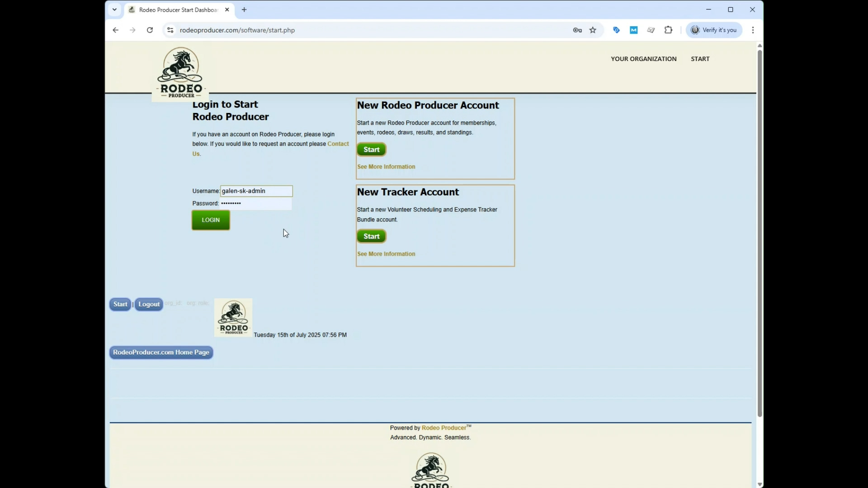Image resolution: width=868 pixels, height=488 pixels.
Task: Bookmark page with star icon
Action: pyautogui.click(x=593, y=30)
